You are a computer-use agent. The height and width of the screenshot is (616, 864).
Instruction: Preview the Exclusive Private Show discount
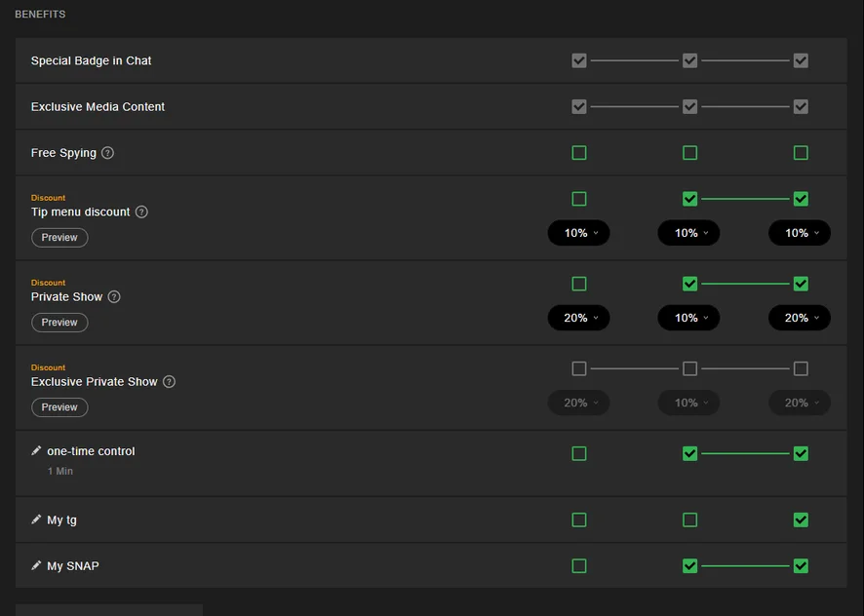point(59,407)
